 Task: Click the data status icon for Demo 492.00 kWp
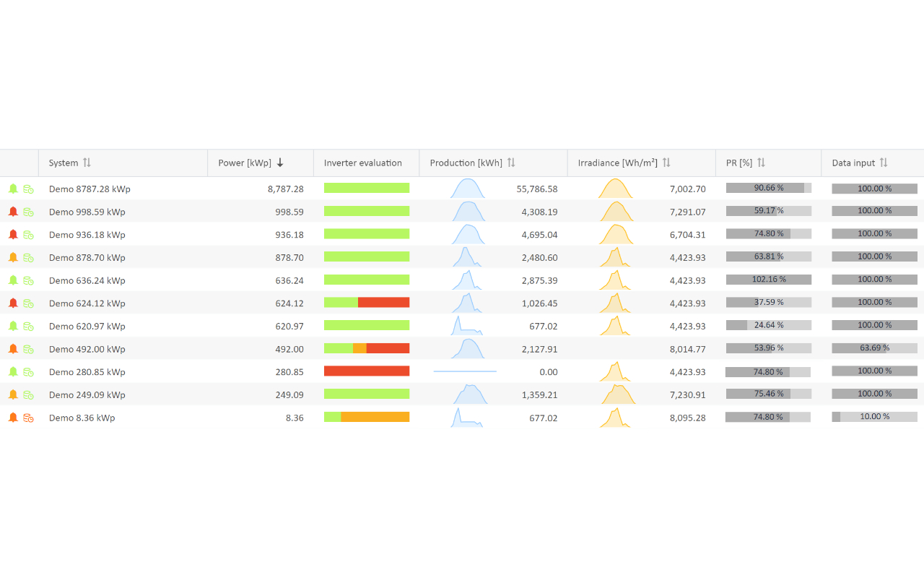[x=28, y=349]
